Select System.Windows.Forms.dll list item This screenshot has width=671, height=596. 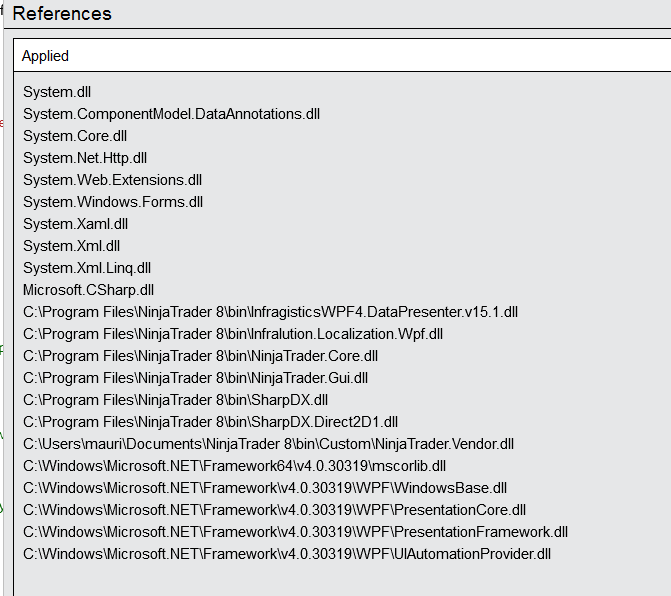pos(113,202)
